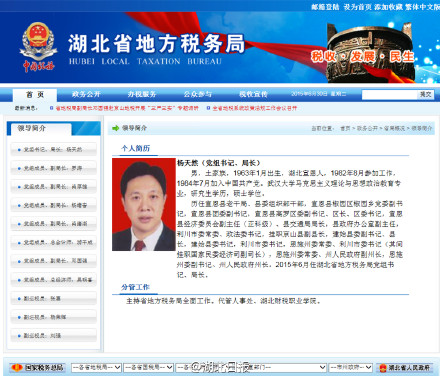Open fifth sidebar 副局长 profile entry
440x376 pixels.
click(54, 224)
